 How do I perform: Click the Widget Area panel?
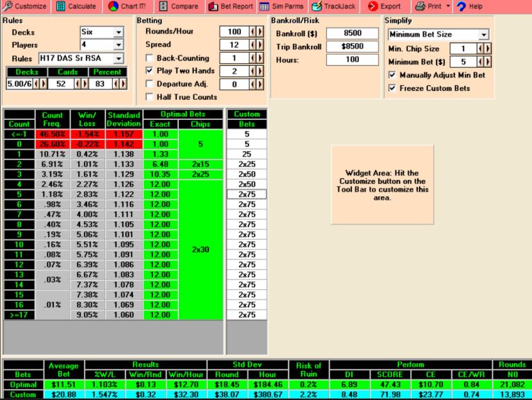pos(382,184)
